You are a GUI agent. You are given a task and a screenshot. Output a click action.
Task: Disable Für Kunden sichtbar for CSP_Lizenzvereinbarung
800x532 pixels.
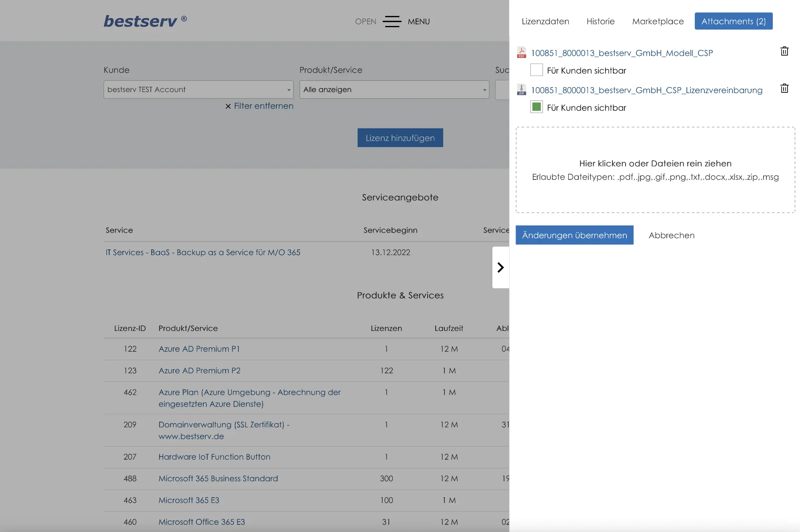[536, 107]
